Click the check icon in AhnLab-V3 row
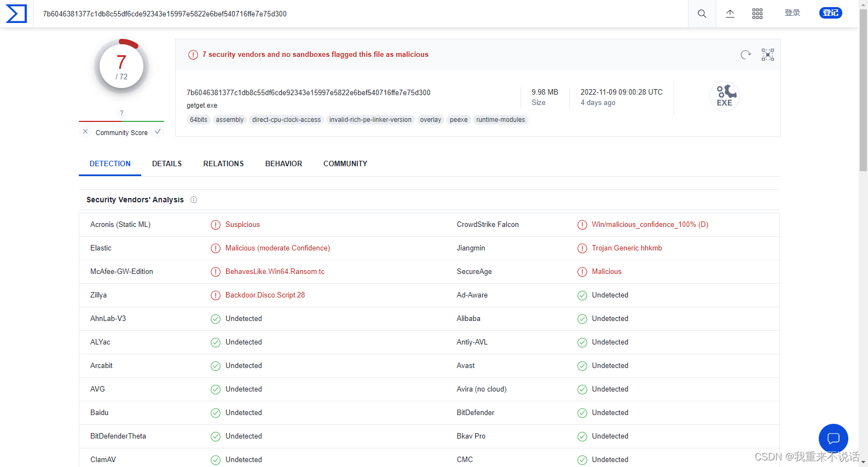The image size is (868, 467). [x=216, y=319]
